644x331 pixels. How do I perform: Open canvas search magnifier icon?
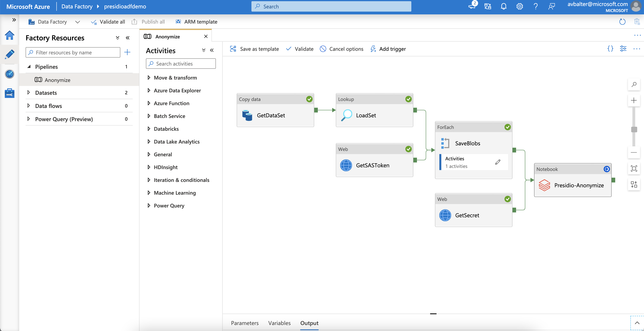(x=634, y=85)
